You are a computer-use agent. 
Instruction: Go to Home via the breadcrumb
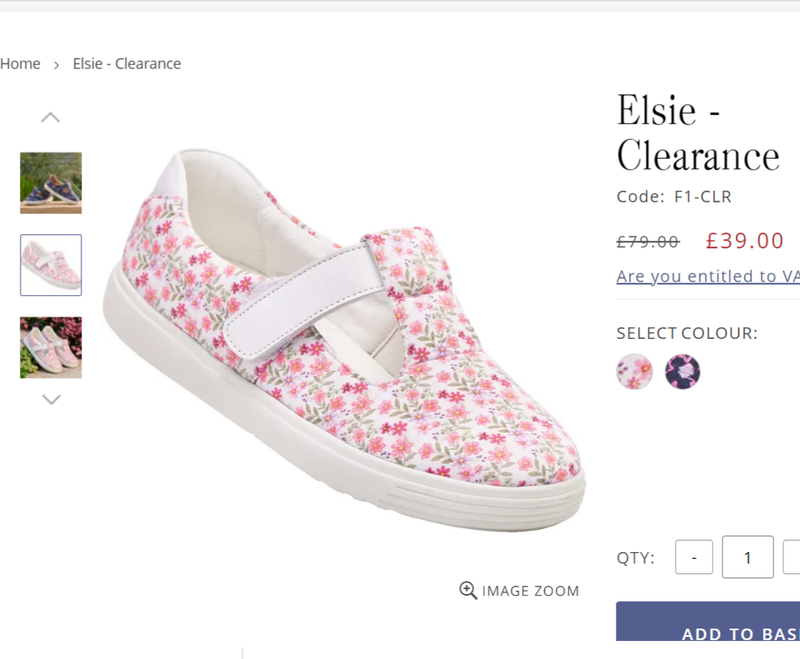click(x=20, y=64)
